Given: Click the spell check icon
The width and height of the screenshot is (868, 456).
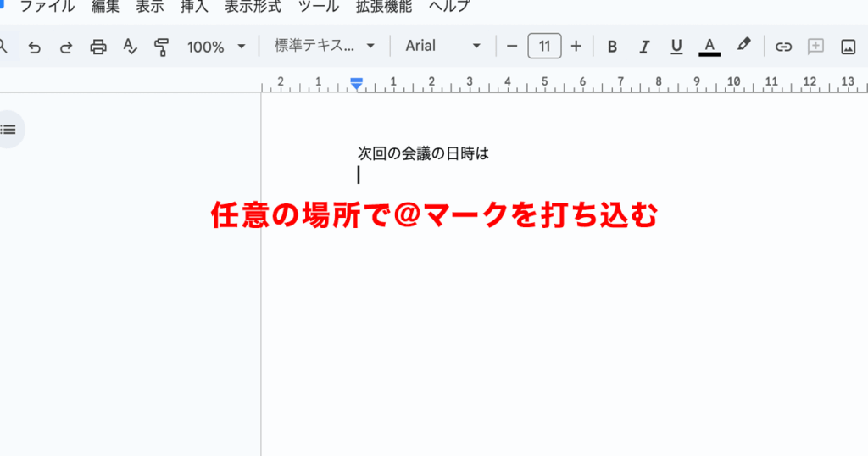Looking at the screenshot, I should point(130,47).
